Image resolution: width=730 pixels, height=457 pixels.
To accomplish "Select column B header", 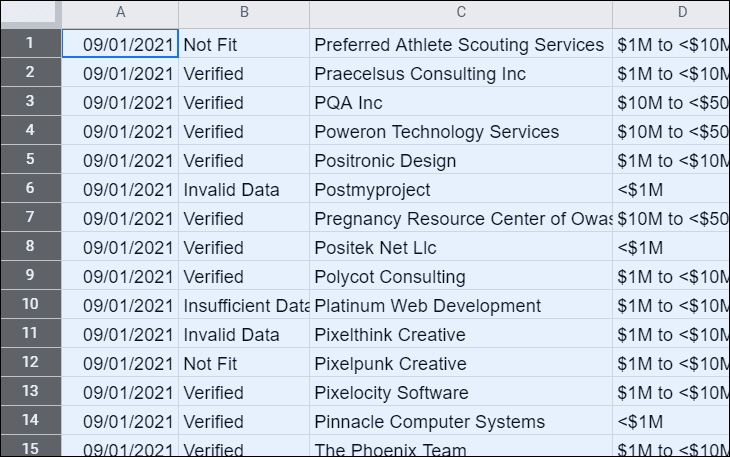I will pyautogui.click(x=244, y=13).
